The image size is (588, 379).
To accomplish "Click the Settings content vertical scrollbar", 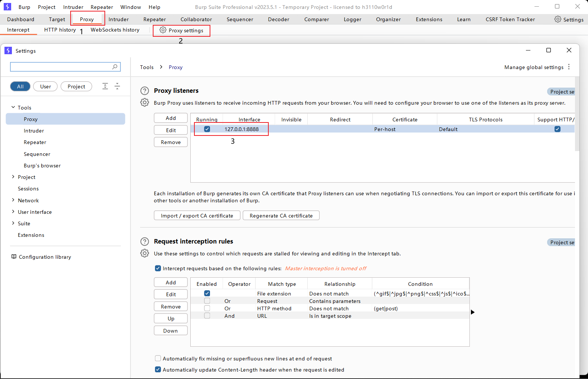I will point(577,114).
